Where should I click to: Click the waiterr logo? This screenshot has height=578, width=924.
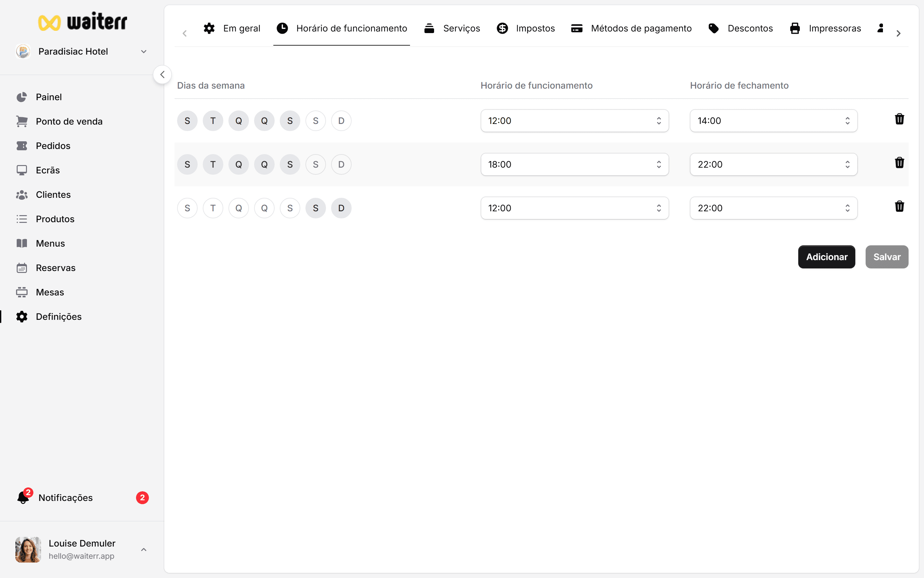(82, 22)
